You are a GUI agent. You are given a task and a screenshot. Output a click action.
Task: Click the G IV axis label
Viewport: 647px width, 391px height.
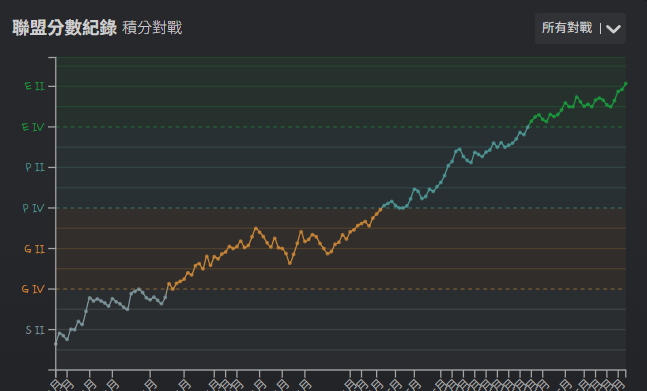point(33,289)
